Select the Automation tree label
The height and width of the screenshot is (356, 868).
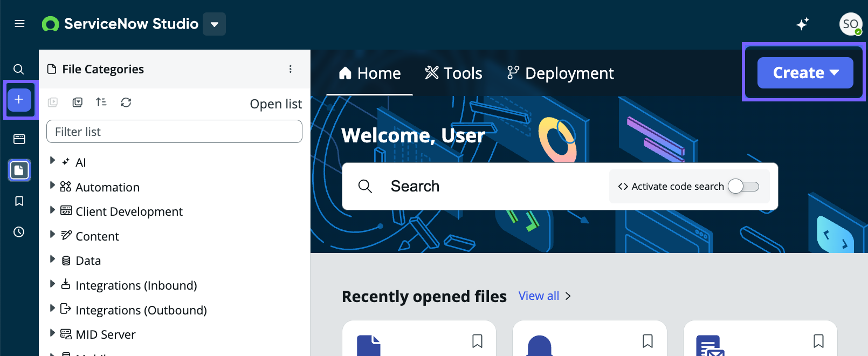[x=107, y=187]
